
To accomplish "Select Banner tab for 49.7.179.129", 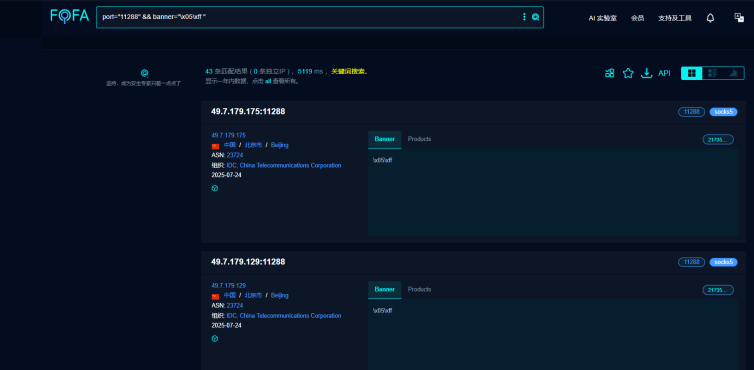I will pyautogui.click(x=385, y=290).
